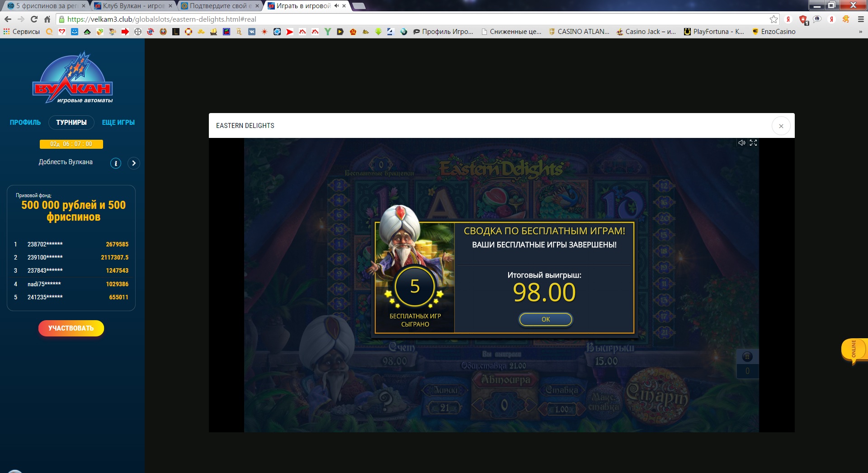This screenshot has width=868, height=473.
Task: Bookmark this page with the star
Action: tap(774, 19)
